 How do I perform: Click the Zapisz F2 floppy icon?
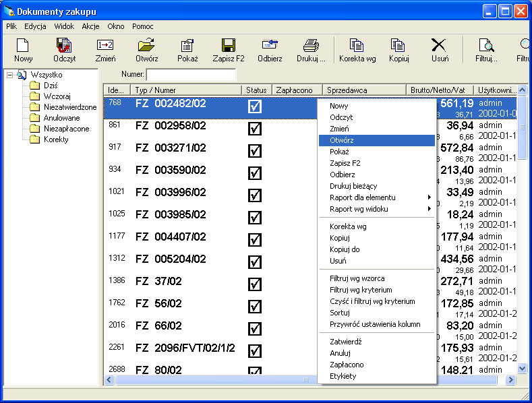[229, 45]
